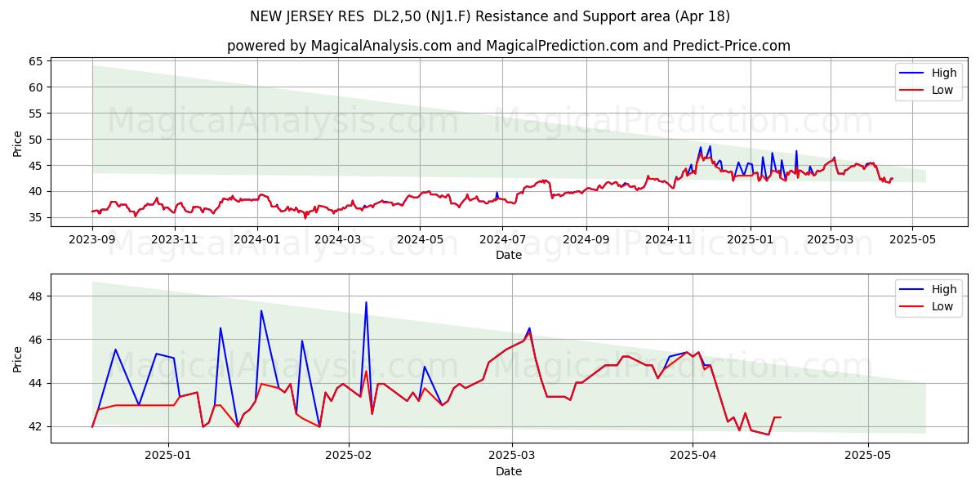Click the '2024-05' tick label
The image size is (980, 490).
tap(421, 239)
